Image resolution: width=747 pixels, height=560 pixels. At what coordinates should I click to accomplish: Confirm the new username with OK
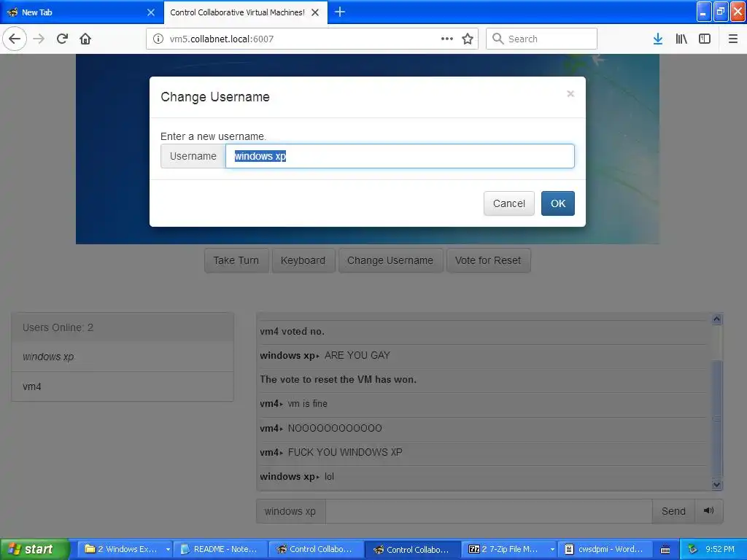tap(558, 203)
